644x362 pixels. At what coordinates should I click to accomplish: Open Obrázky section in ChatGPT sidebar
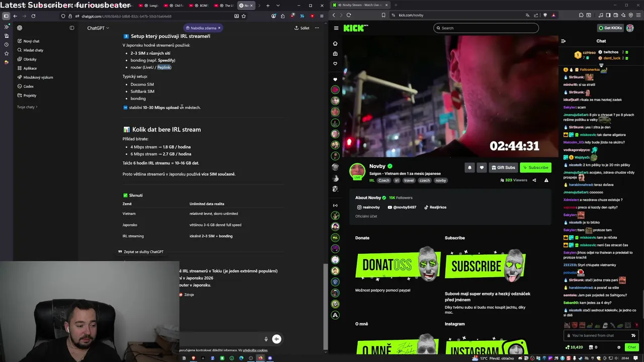[x=27, y=59]
